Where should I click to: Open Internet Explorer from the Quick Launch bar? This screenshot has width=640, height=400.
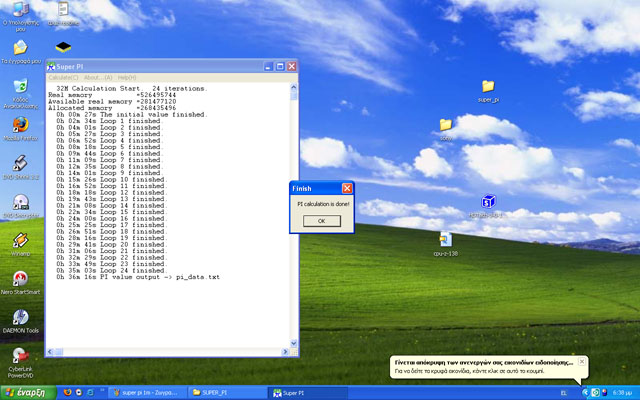coord(90,393)
